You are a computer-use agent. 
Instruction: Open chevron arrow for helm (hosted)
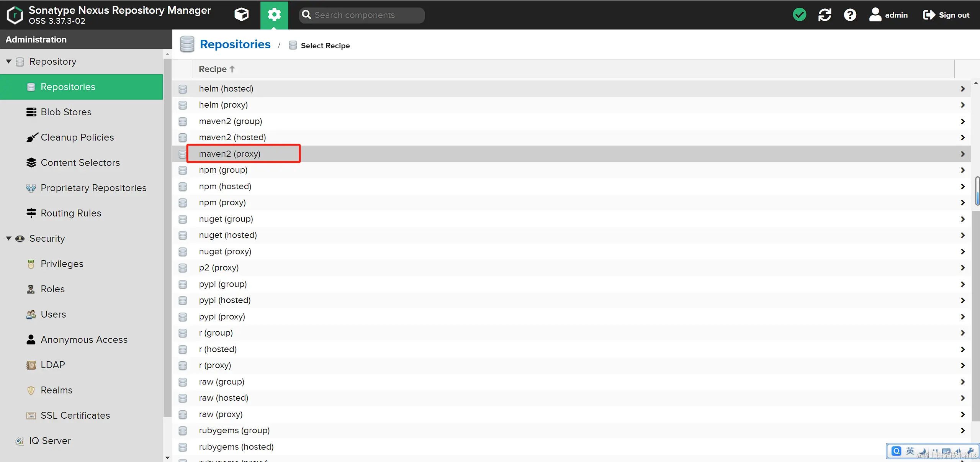coord(962,89)
